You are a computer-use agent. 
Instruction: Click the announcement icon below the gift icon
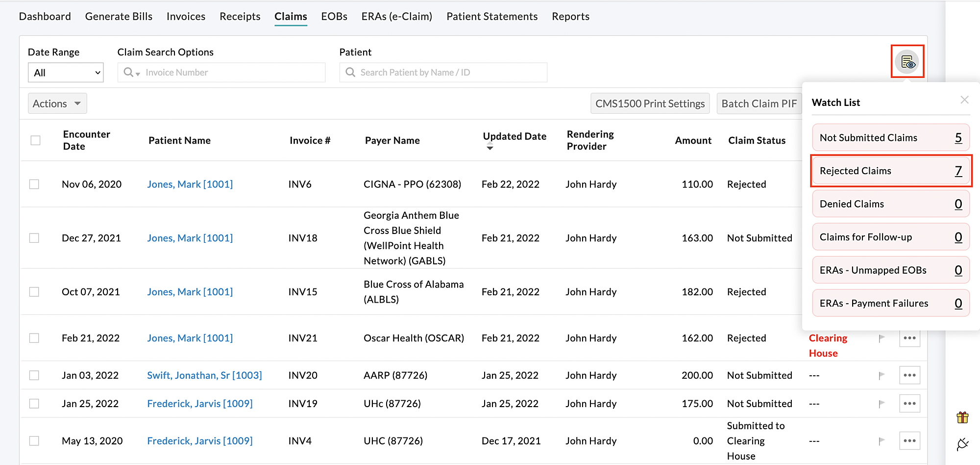click(962, 444)
